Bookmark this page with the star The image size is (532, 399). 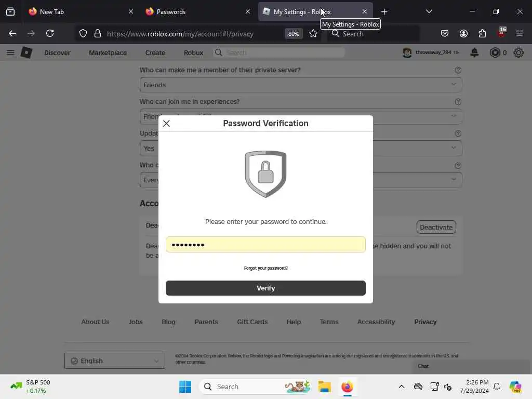coord(313,33)
